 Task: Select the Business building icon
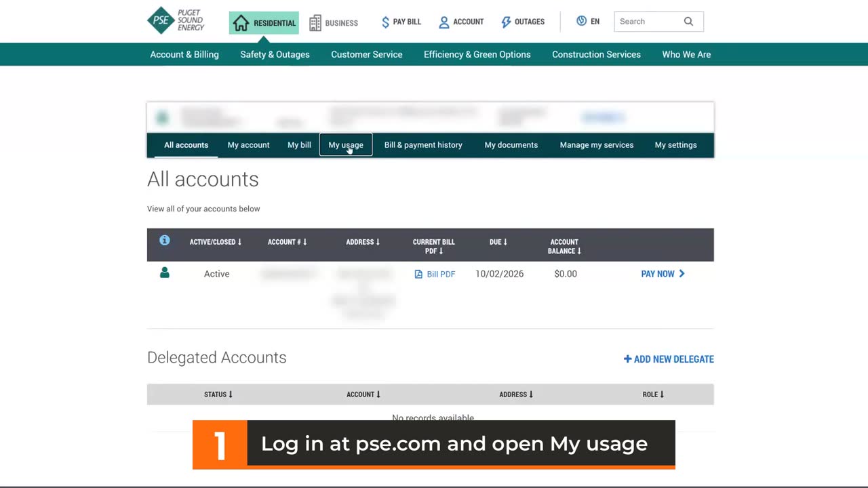pyautogui.click(x=315, y=23)
